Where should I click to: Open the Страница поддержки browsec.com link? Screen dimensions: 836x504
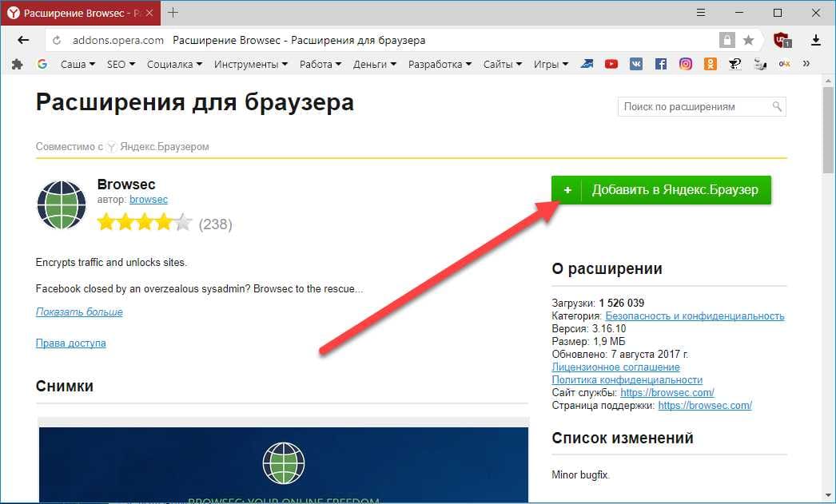click(705, 406)
